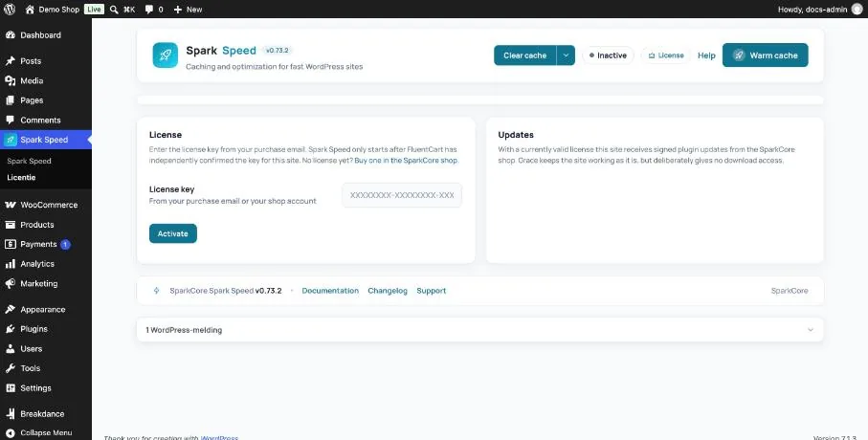Open the WooCommerce menu item
This screenshot has width=868, height=440.
(x=46, y=205)
